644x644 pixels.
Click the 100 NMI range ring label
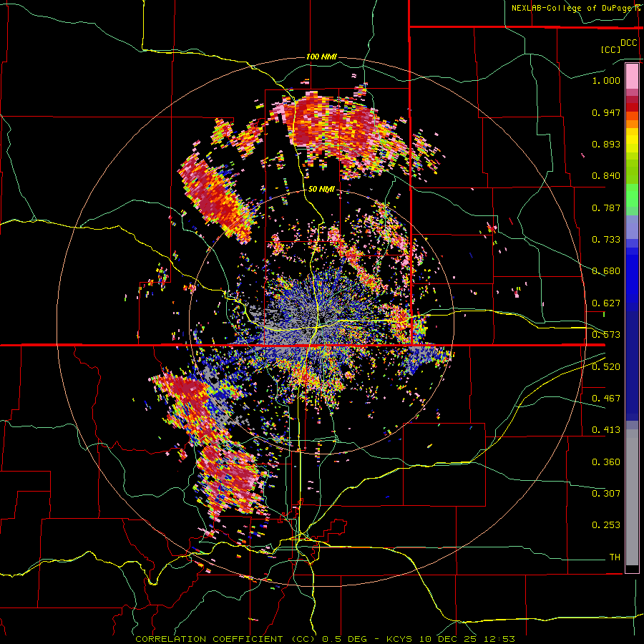321,57
